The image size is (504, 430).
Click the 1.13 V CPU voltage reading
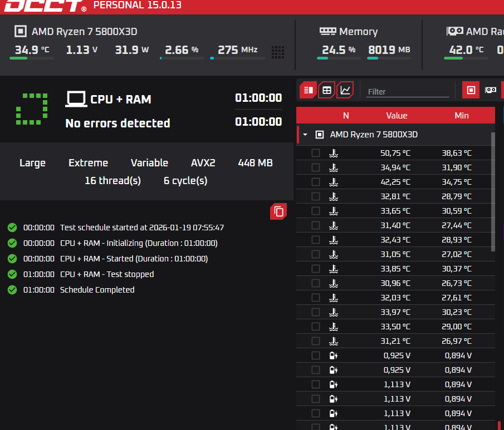pos(82,50)
